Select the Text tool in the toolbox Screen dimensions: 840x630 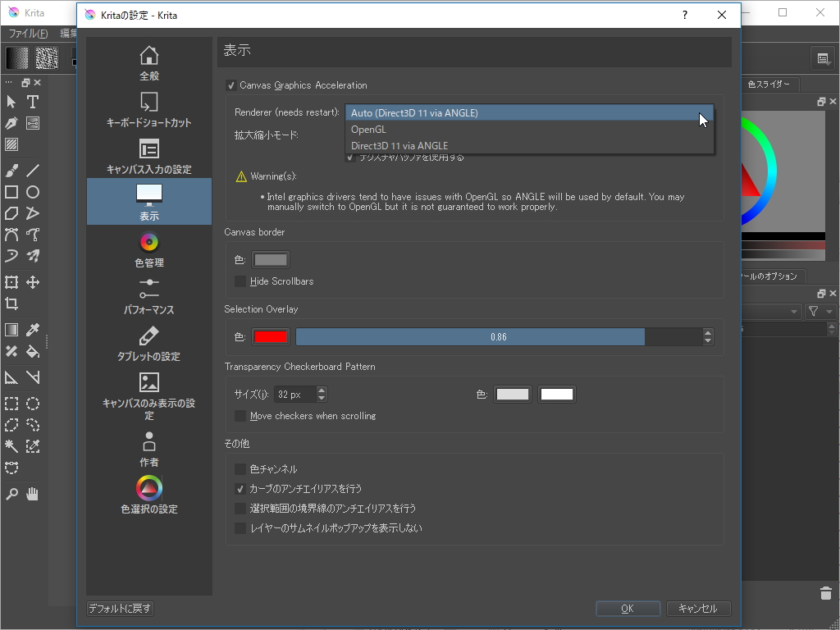pyautogui.click(x=33, y=102)
